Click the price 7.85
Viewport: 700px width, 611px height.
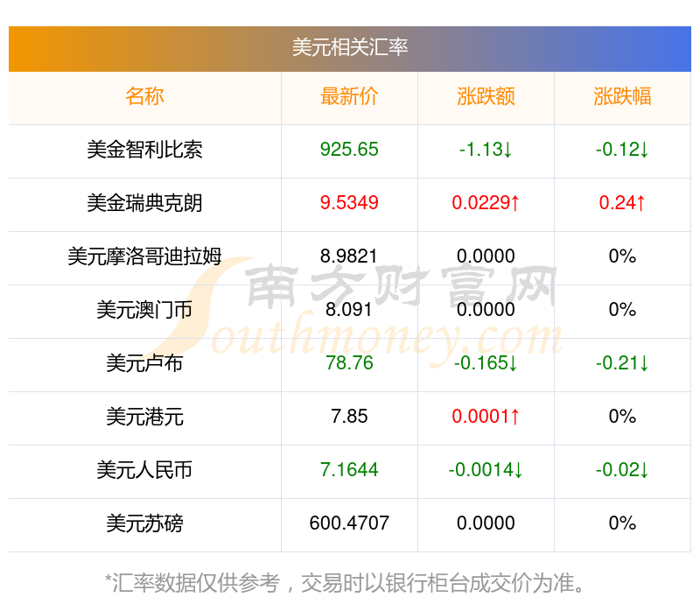point(349,417)
